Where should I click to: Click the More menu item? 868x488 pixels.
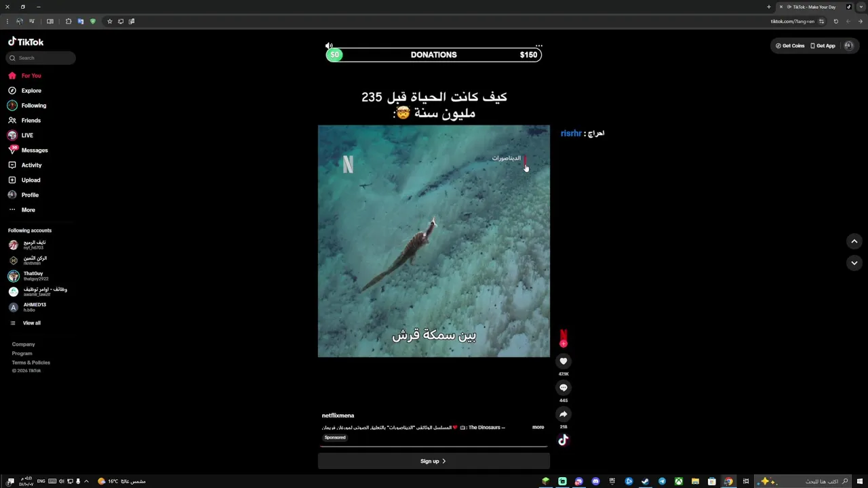click(22, 209)
